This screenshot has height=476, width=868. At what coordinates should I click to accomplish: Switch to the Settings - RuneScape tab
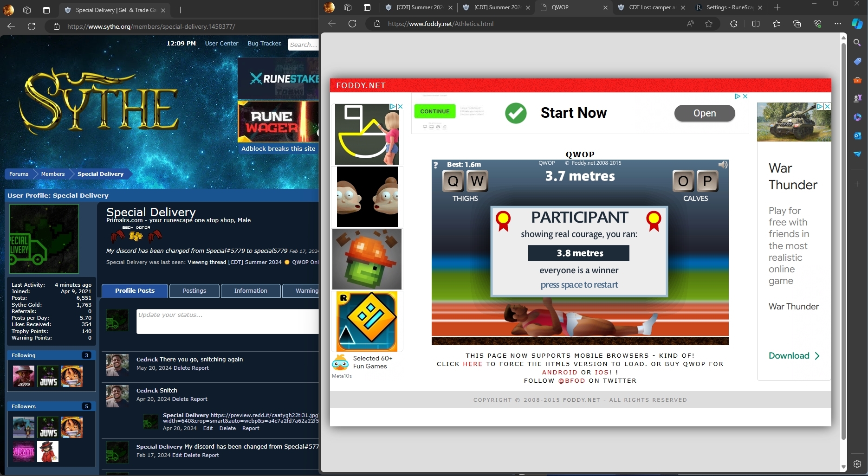[729, 7]
